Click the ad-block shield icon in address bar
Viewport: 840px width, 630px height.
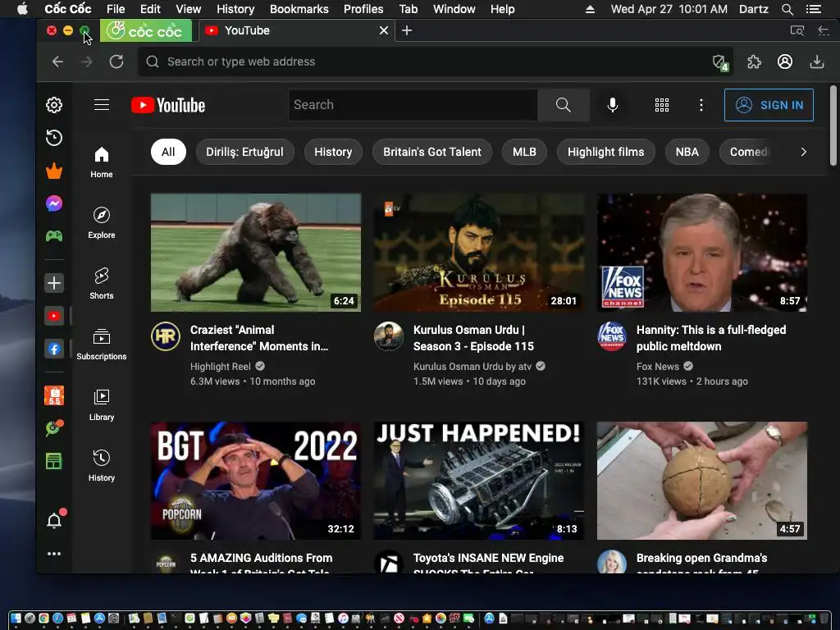coord(720,62)
